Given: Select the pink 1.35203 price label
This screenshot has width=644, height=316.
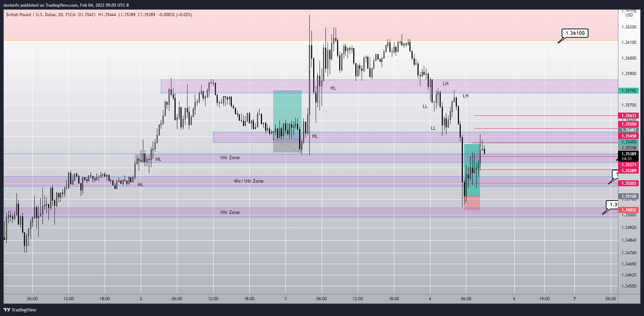Looking at the screenshot, I should click(629, 183).
